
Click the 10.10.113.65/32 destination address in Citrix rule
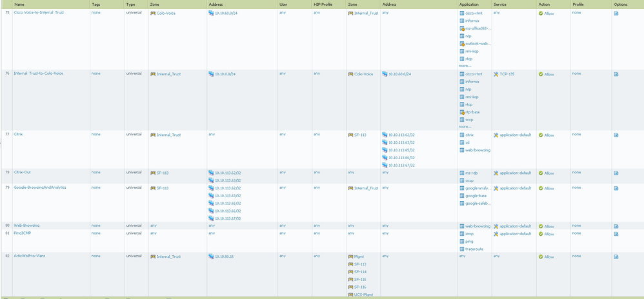pos(401,150)
